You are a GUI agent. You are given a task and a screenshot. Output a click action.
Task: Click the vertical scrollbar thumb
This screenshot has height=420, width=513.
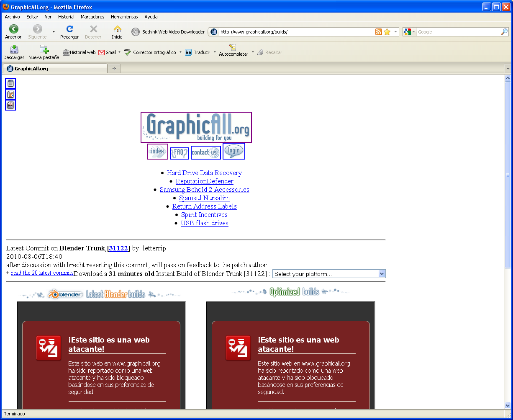tap(508, 175)
